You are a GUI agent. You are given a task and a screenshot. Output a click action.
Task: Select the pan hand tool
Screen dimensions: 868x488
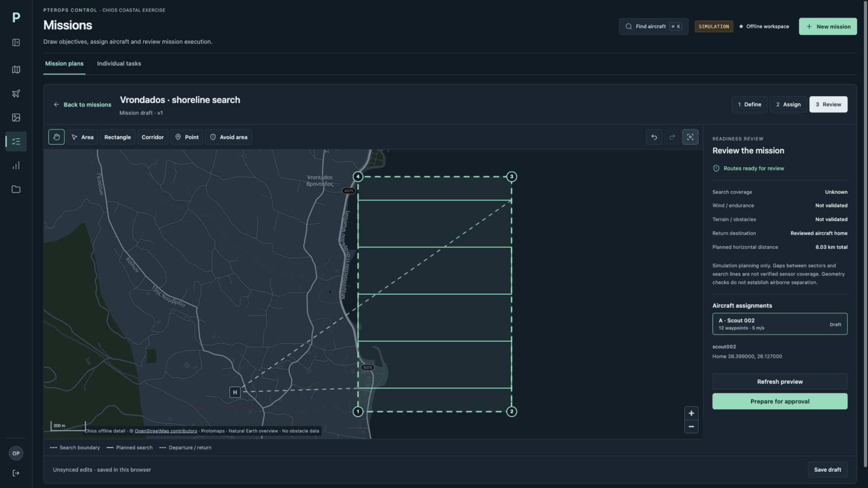pos(57,137)
